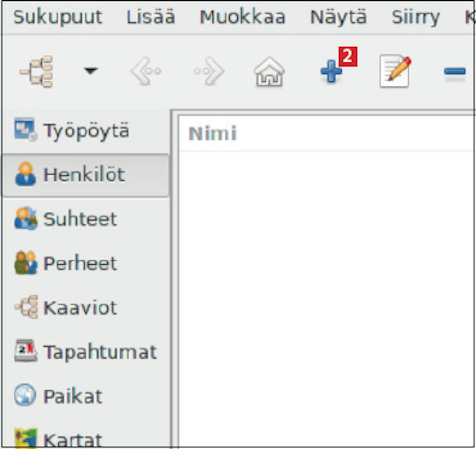Edit the selected person with pencil icon

tap(394, 71)
